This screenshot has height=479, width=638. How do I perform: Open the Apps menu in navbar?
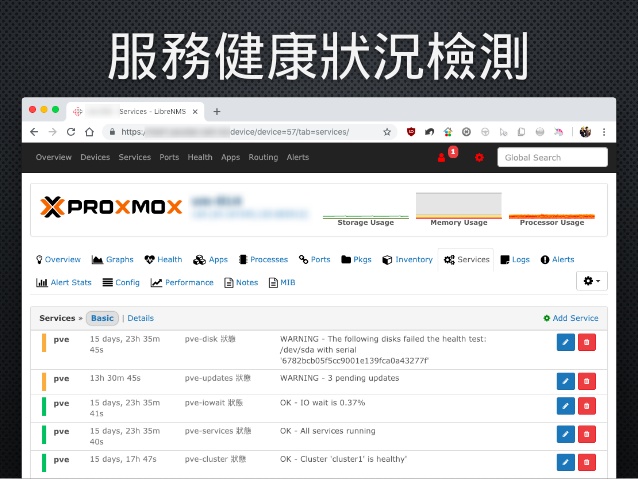[230, 157]
